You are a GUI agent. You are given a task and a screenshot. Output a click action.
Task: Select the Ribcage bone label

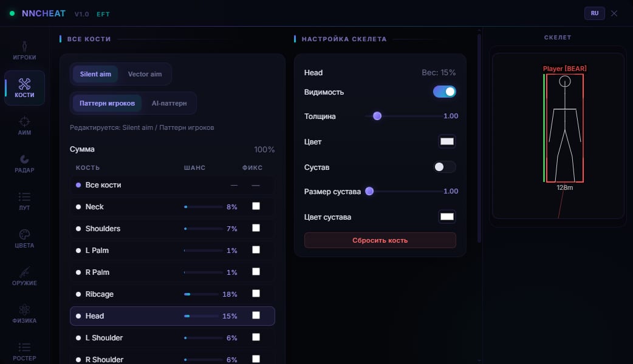[99, 294]
